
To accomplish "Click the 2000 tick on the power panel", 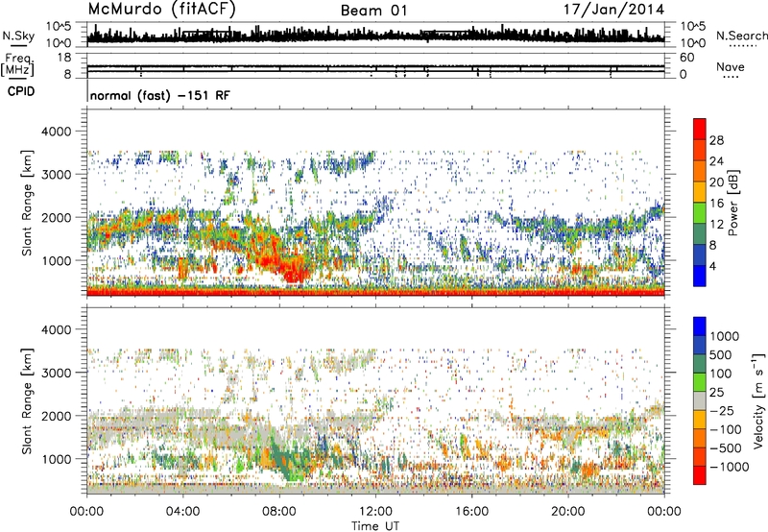I will (x=57, y=217).
